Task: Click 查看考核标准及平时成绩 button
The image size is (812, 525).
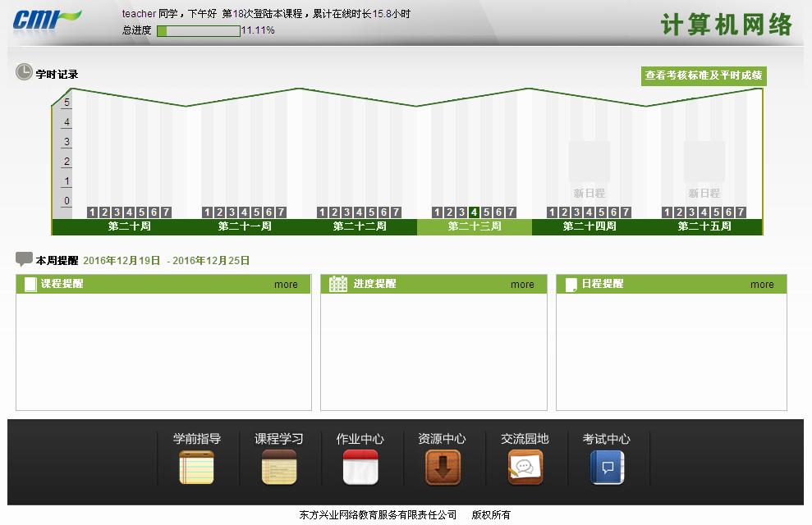Action: [x=704, y=75]
